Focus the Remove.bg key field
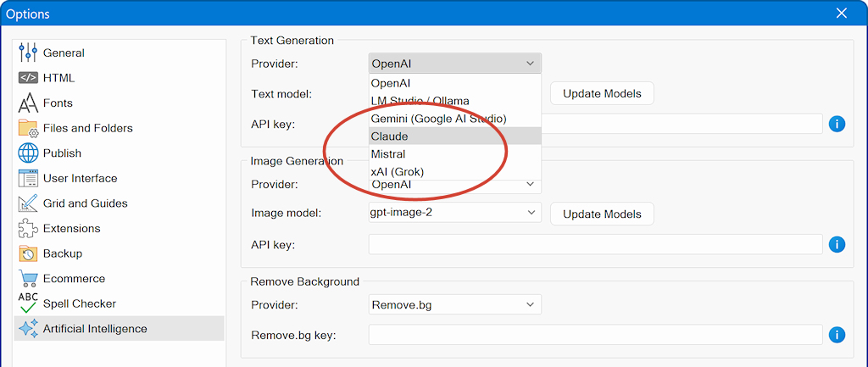The width and height of the screenshot is (868, 367). pyautogui.click(x=596, y=335)
